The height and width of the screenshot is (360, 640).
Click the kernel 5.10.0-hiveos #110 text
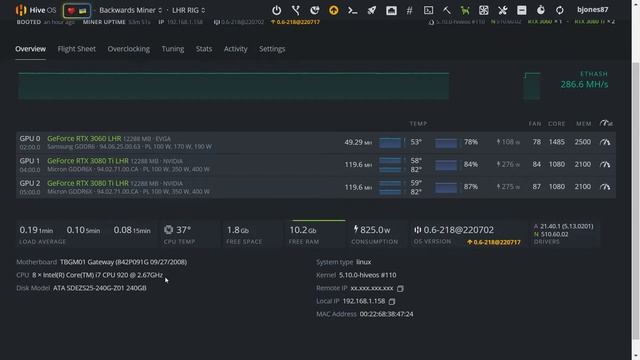pyautogui.click(x=367, y=275)
